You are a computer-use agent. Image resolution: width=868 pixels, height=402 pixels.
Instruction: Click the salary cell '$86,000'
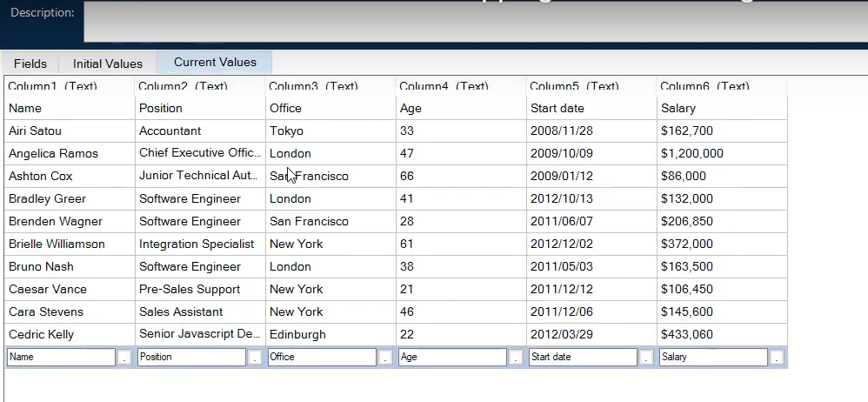(x=722, y=176)
